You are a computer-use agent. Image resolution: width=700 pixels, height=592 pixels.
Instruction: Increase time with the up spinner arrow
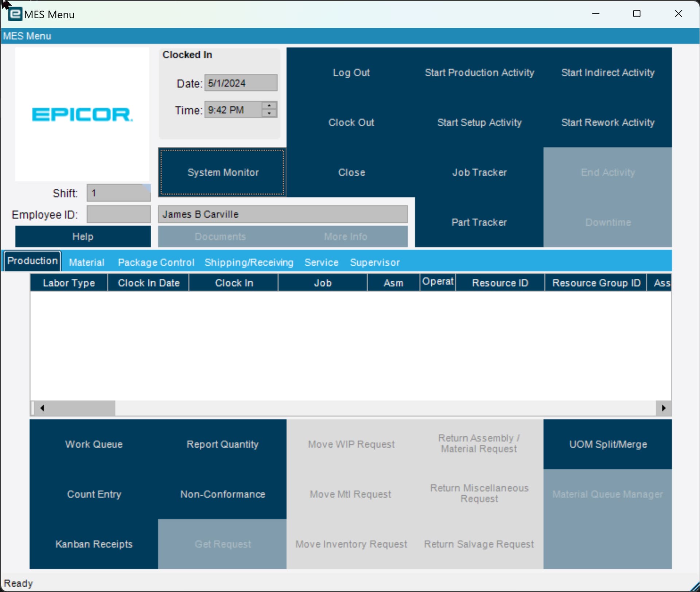coord(269,106)
